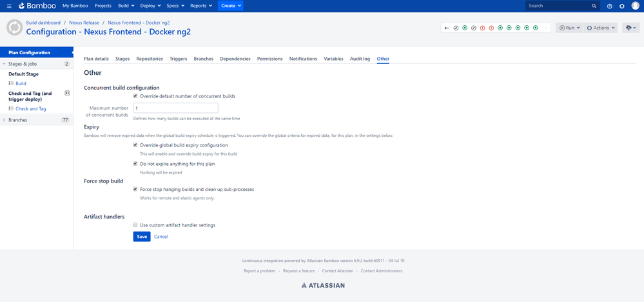This screenshot has width=644, height=302.
Task: Open the second red failed build icon
Action: 491,28
